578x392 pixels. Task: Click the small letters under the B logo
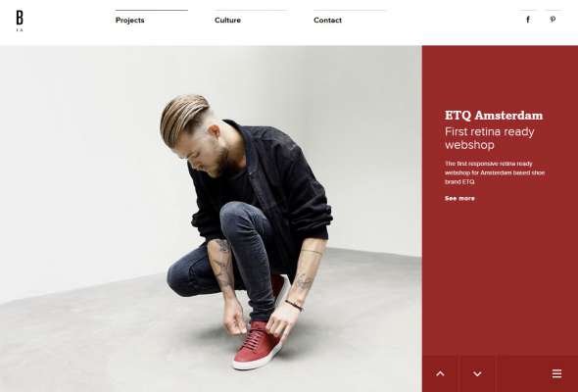coord(20,29)
